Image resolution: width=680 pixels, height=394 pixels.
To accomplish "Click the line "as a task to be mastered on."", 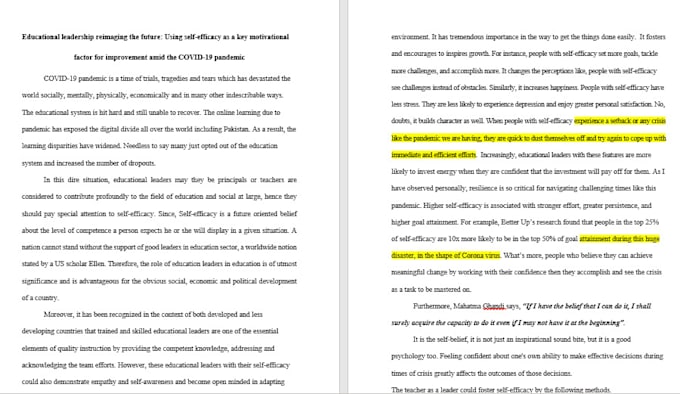I will tap(431, 289).
